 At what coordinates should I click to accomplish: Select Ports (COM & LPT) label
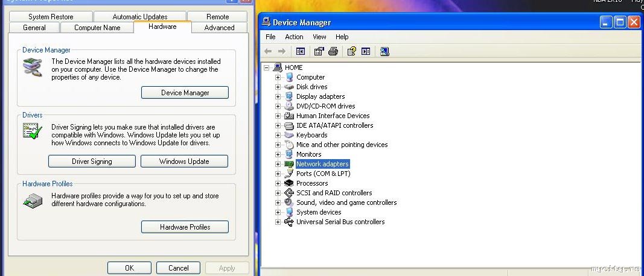tap(324, 174)
